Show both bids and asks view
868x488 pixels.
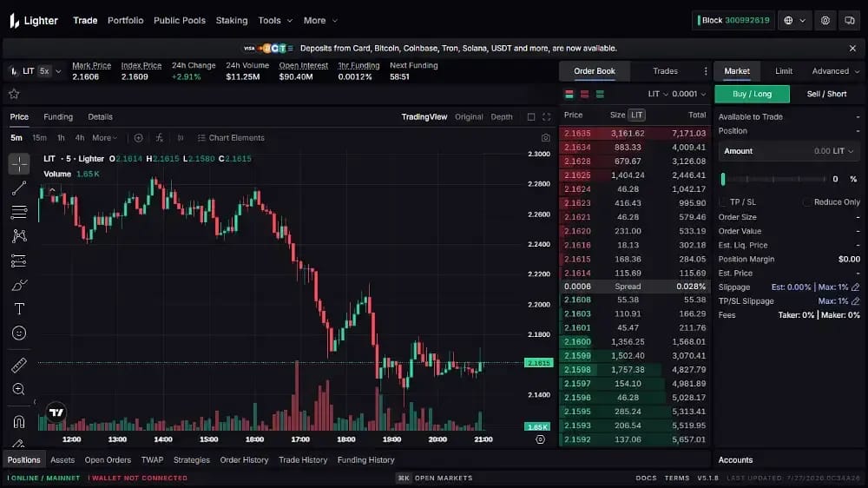[x=569, y=94]
